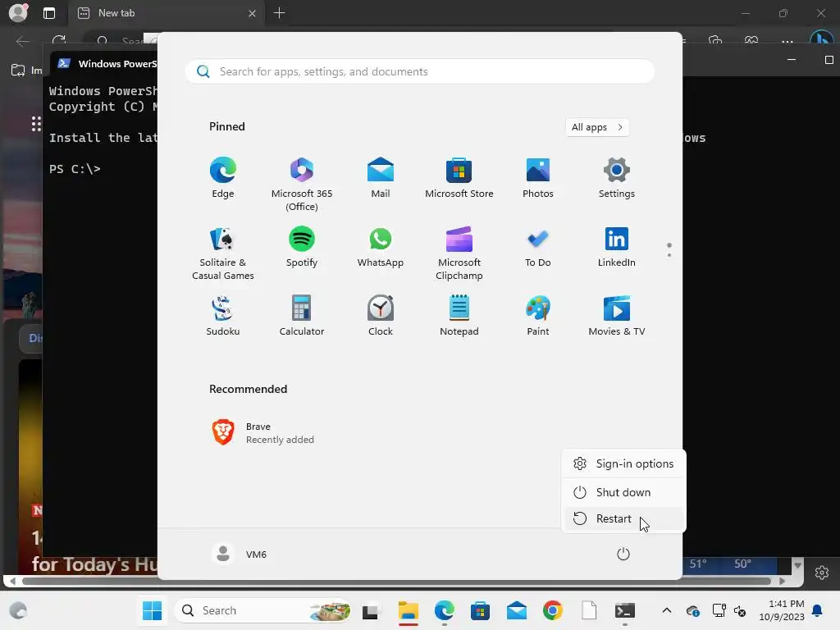Open the clock showing 1:41 PM
Screen dimensions: 840x630
(x=782, y=610)
